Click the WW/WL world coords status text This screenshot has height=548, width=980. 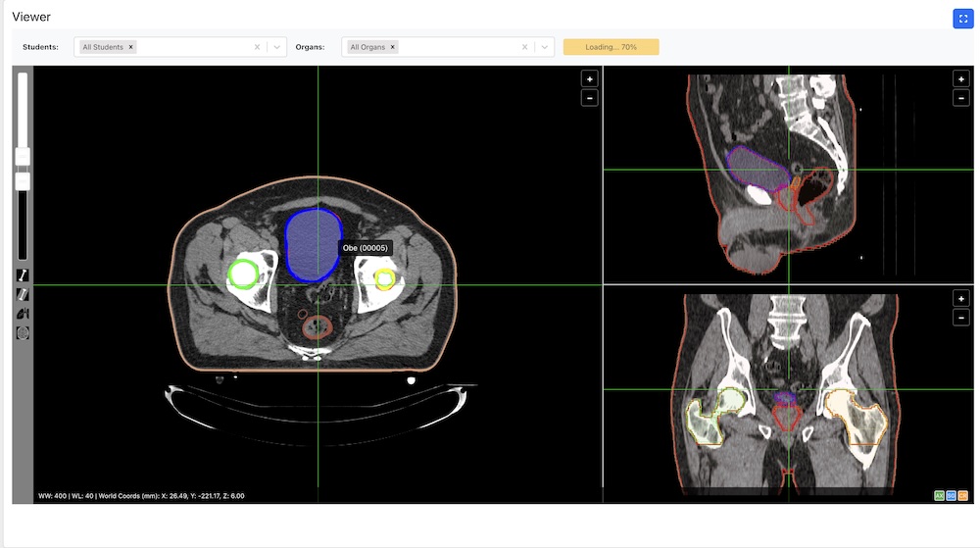pos(141,495)
